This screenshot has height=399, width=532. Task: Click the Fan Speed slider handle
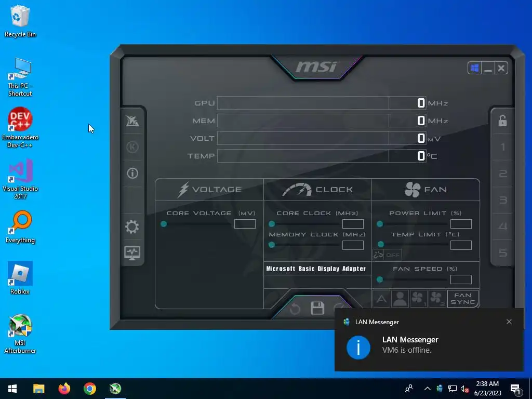(x=380, y=280)
